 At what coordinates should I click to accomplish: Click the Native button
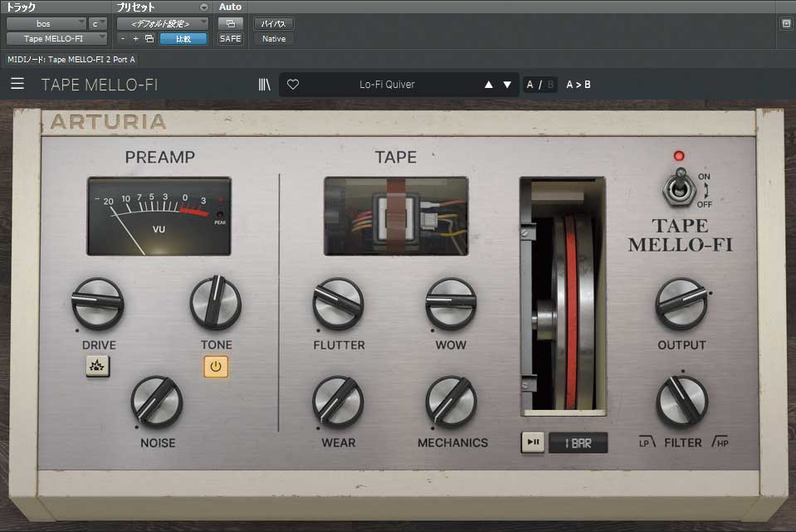274,38
